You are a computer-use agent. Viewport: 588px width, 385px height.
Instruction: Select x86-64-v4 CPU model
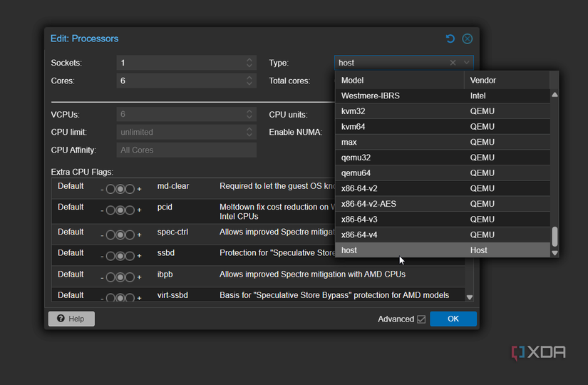[x=443, y=235]
